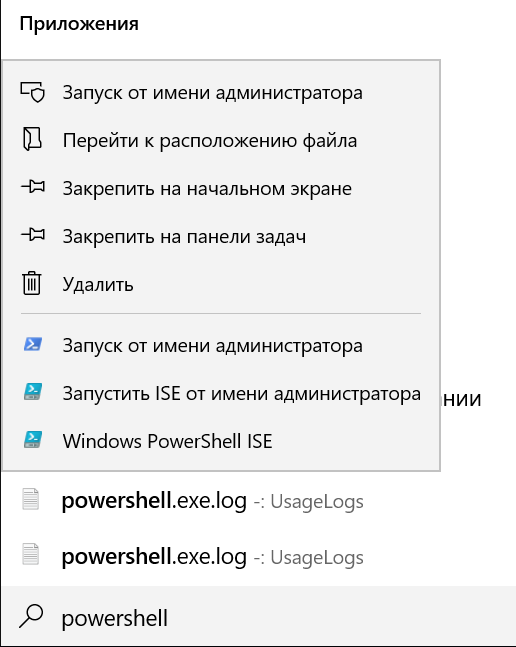Screen dimensions: 516x647
Task: Click the Приложения section header
Action: 79,24
